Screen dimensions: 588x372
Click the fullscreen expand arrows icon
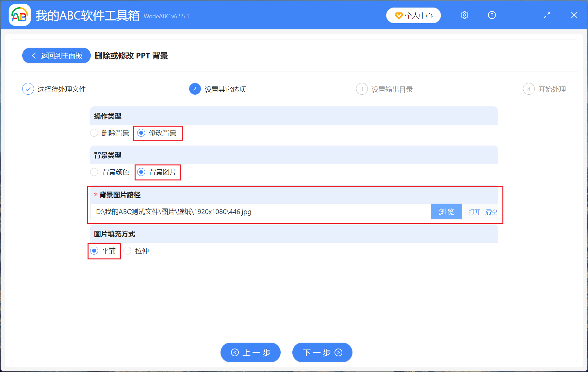[x=547, y=15]
